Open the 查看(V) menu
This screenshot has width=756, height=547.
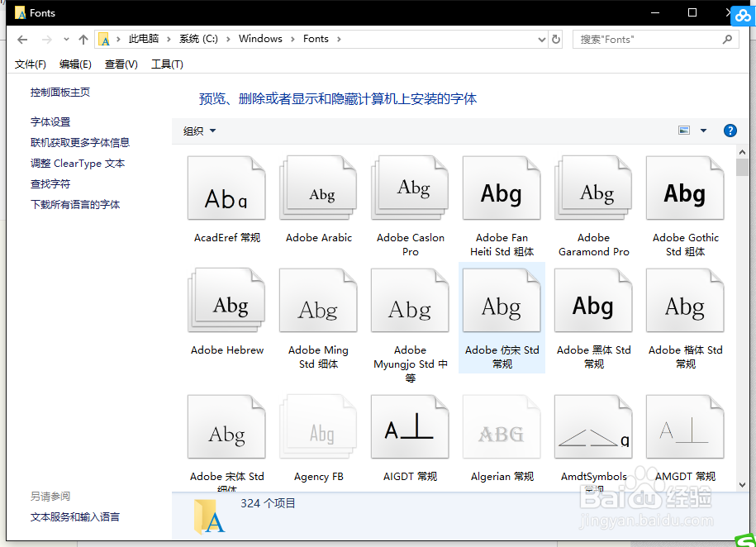click(121, 64)
